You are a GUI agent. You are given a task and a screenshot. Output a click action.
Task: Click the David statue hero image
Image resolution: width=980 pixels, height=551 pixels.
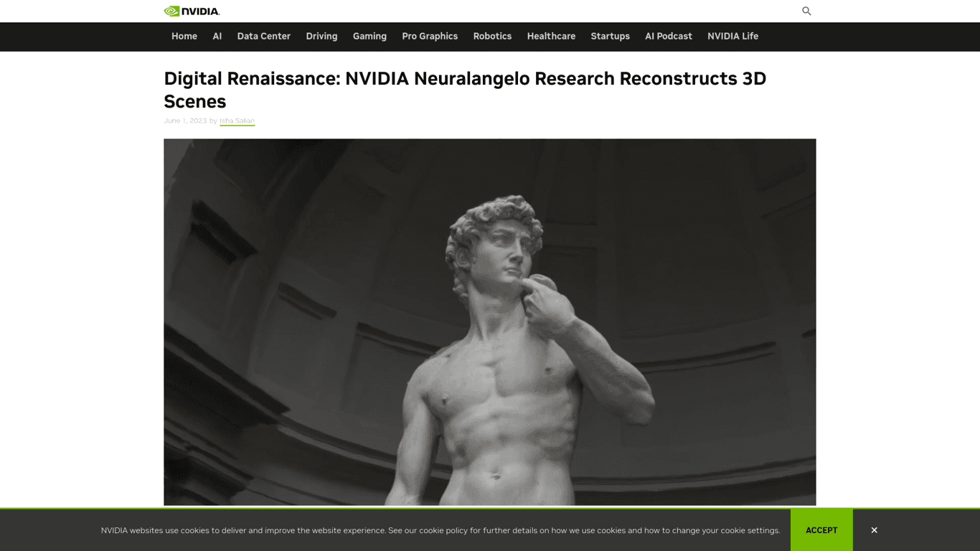pos(489,321)
